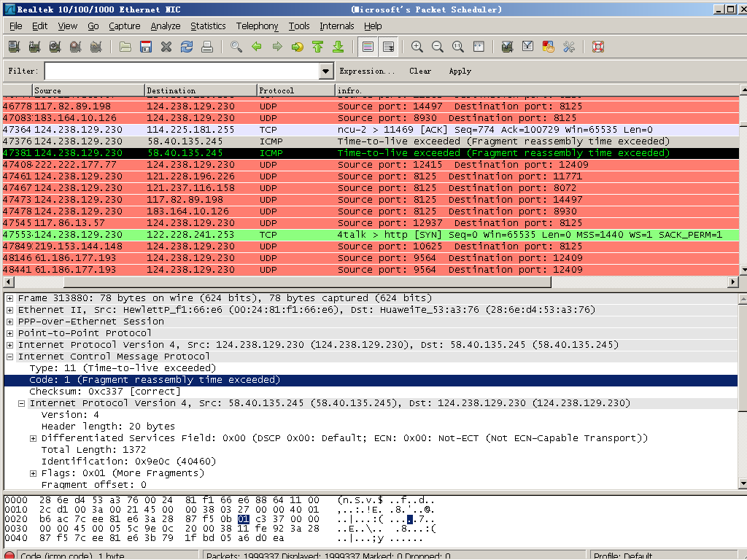Close this capture file
Viewport: 747px width, 560px height.
(166, 47)
